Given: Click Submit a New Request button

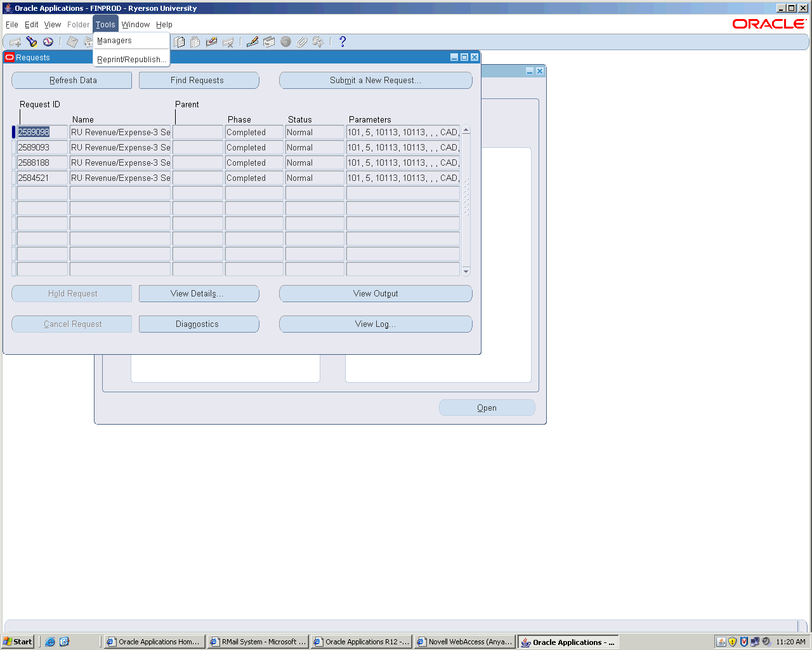Looking at the screenshot, I should pyautogui.click(x=376, y=81).
